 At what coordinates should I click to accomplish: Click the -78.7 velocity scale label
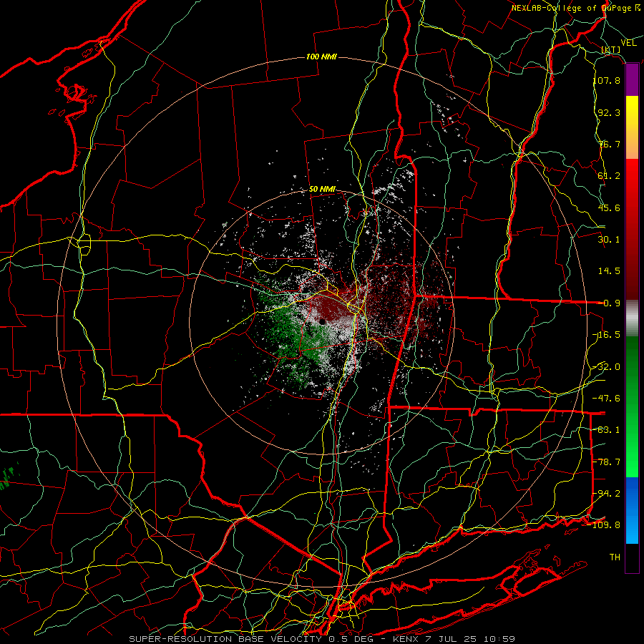click(607, 462)
